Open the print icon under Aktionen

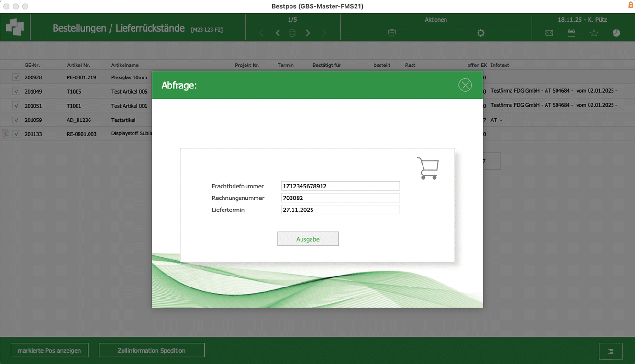click(x=392, y=33)
